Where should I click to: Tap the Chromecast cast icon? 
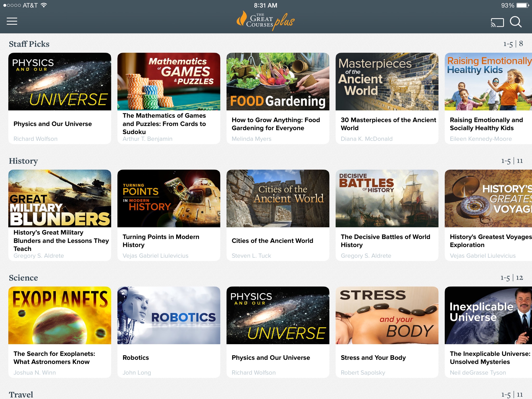(x=497, y=22)
